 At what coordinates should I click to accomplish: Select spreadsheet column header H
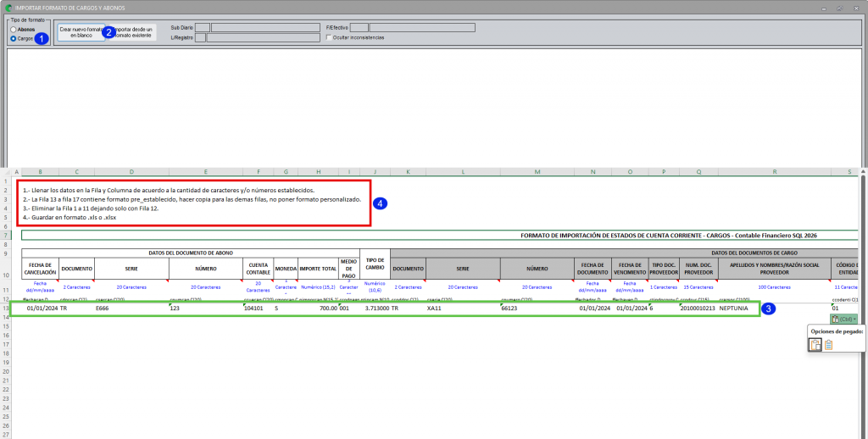[x=319, y=172]
